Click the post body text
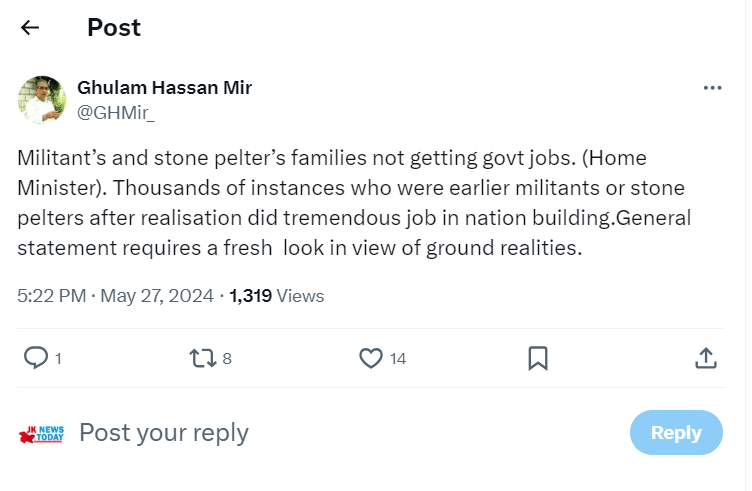 click(340, 203)
